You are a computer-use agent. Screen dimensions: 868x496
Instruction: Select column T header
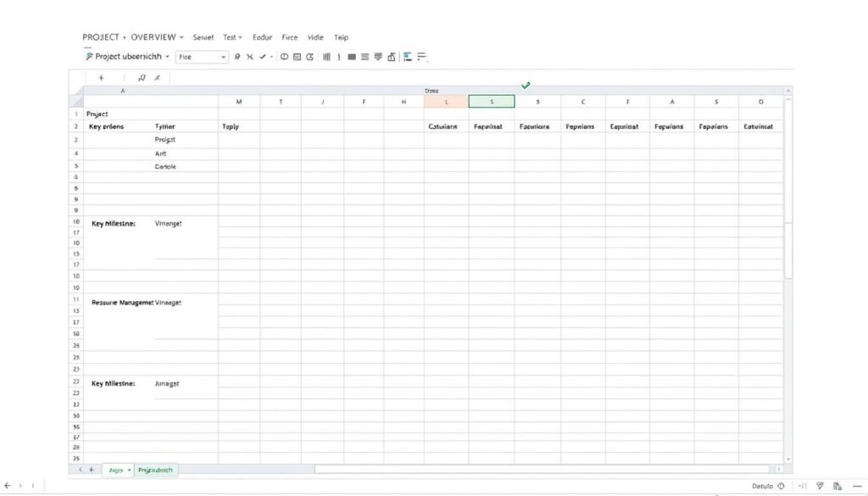(x=281, y=102)
